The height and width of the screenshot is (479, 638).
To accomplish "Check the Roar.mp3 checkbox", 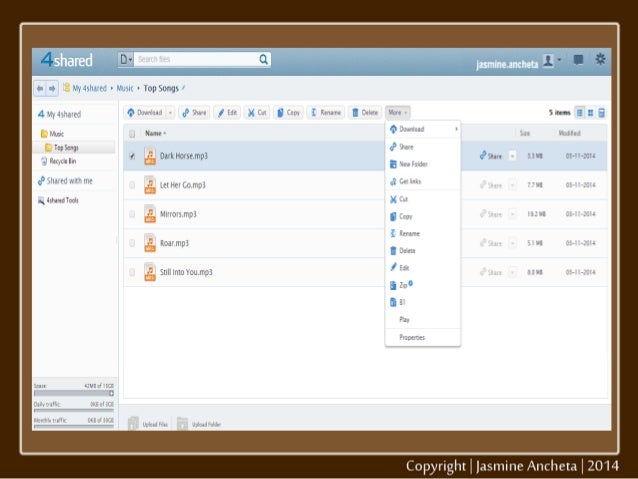I will tap(132, 243).
